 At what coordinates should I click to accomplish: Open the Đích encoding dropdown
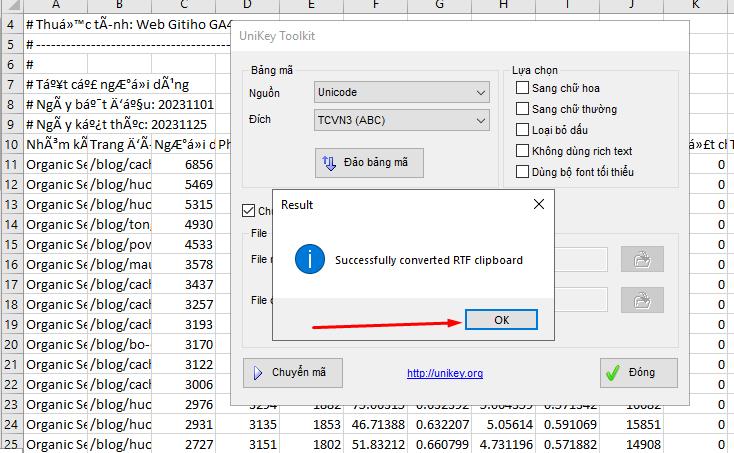click(402, 120)
